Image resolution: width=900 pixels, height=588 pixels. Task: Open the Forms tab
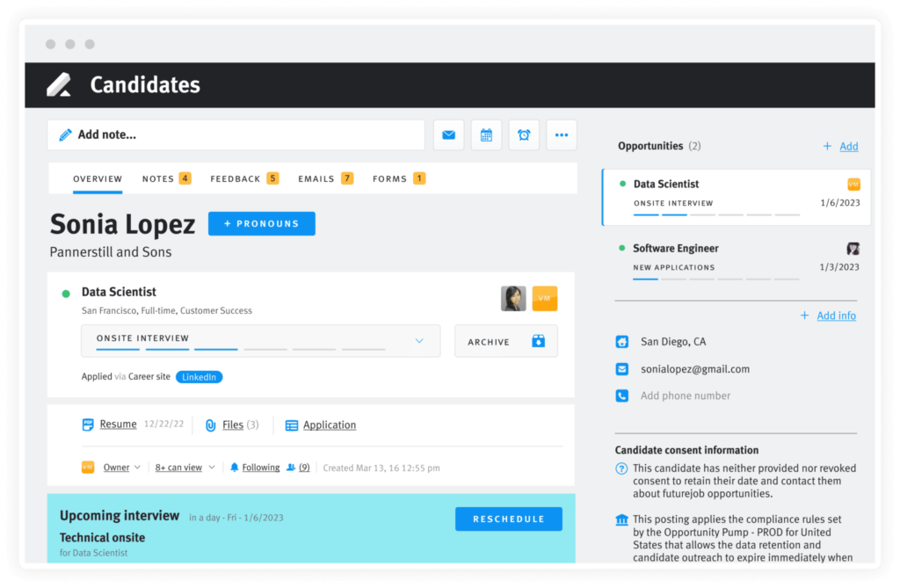click(x=399, y=179)
